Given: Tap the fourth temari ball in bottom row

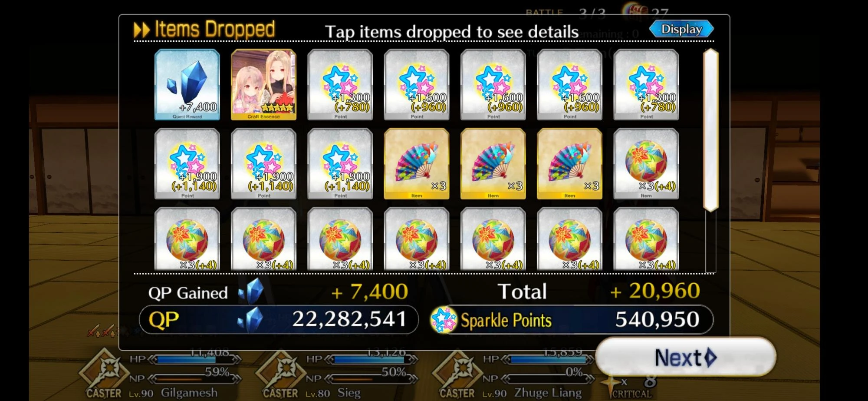Looking at the screenshot, I should 417,239.
